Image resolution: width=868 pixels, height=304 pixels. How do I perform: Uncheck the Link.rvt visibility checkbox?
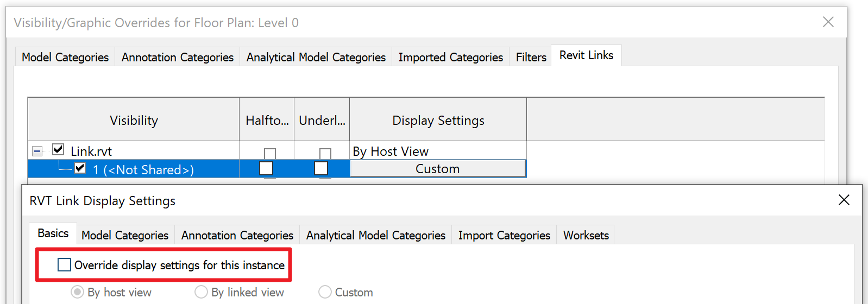click(58, 149)
